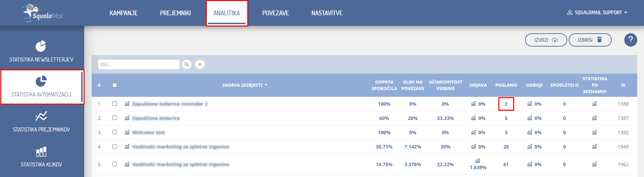
Task: Click the Izvozi export button
Action: click(x=546, y=40)
